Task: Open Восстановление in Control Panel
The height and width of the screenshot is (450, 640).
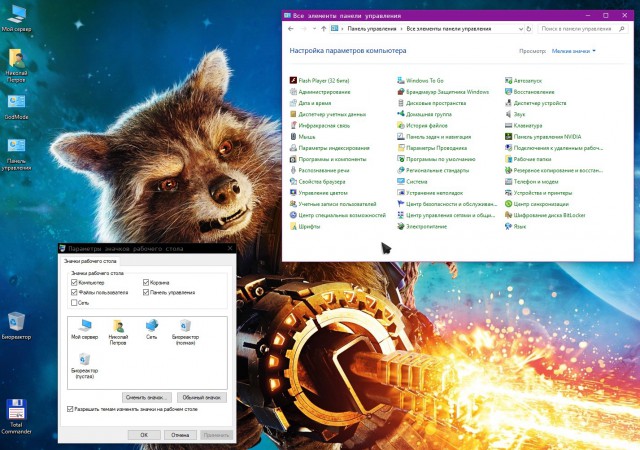Action: point(530,92)
